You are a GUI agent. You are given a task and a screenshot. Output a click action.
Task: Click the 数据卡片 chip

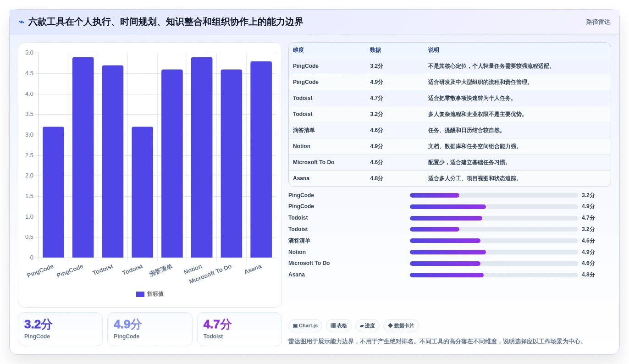401,326
